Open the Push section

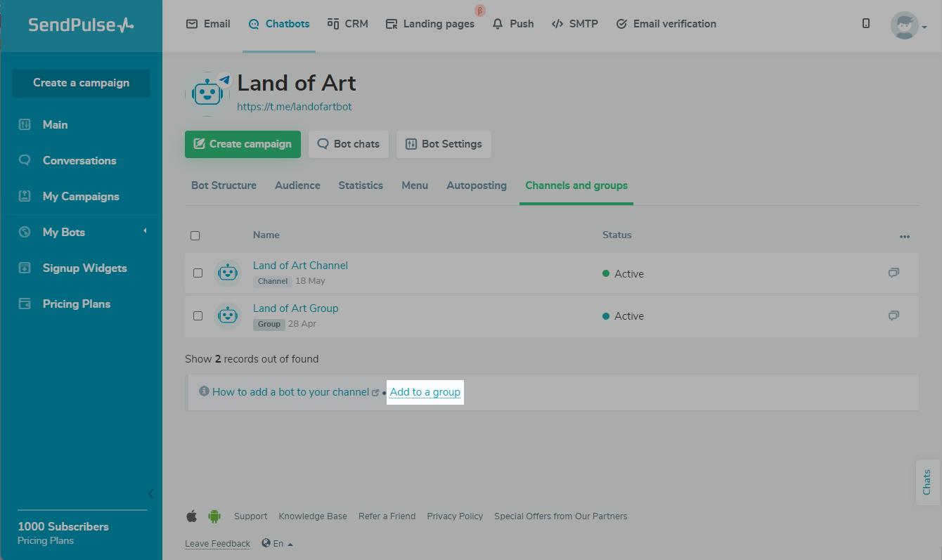point(513,24)
